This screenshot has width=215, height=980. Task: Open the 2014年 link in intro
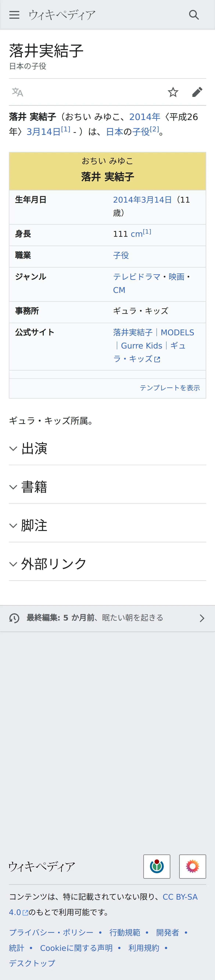(x=144, y=117)
